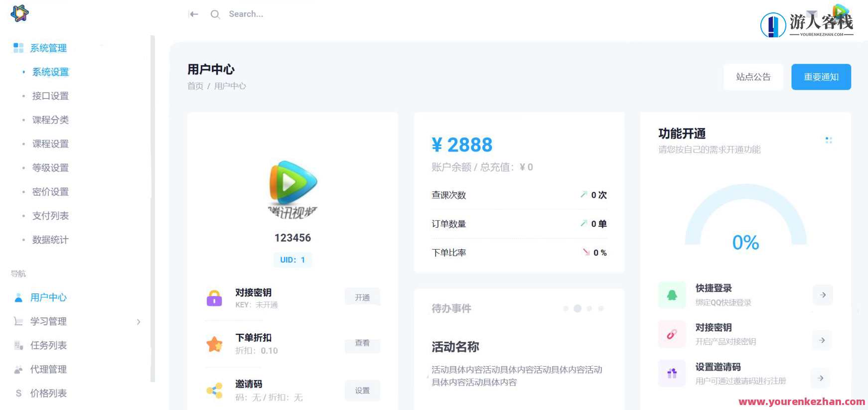Click the 下单折扣 star icon
The height and width of the screenshot is (410, 868).
(x=214, y=344)
